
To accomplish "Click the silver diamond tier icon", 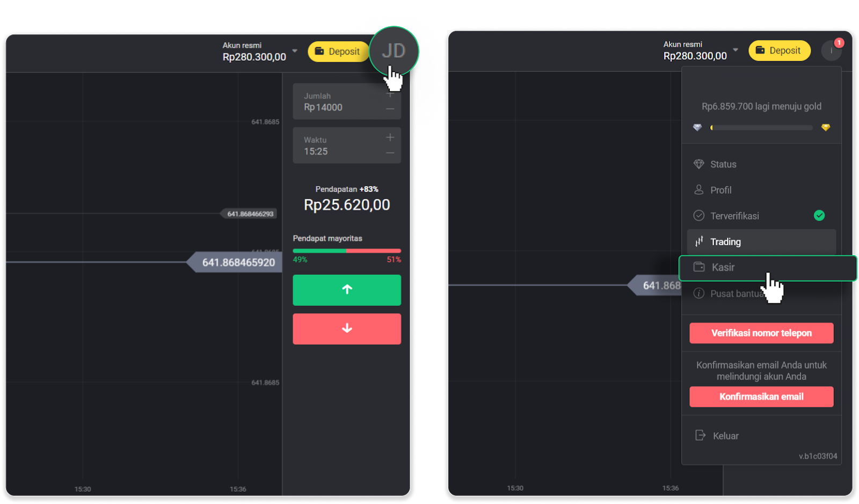I will click(x=697, y=127).
